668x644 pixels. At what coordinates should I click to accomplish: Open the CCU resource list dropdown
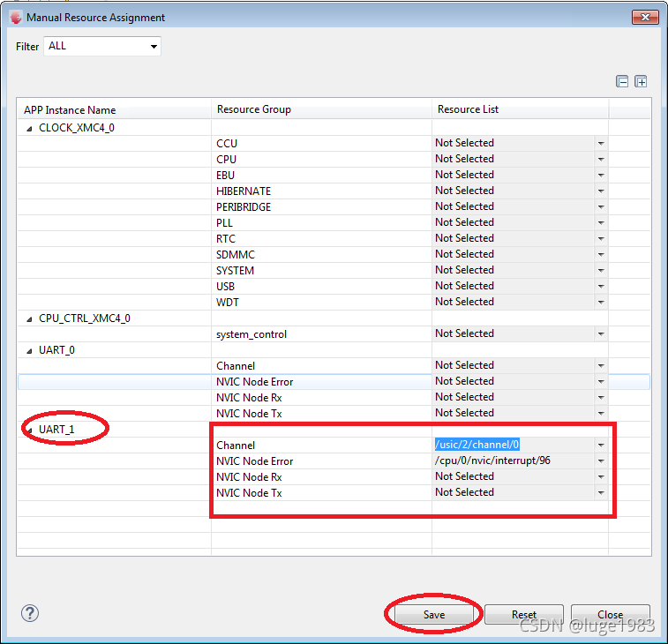601,144
